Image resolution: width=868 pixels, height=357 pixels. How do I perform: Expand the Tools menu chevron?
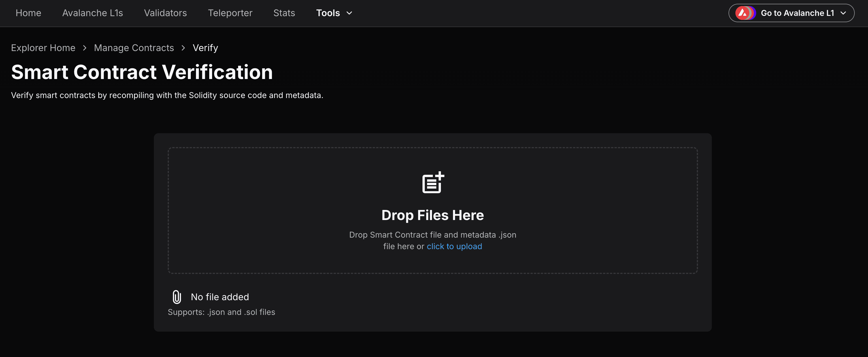point(350,13)
